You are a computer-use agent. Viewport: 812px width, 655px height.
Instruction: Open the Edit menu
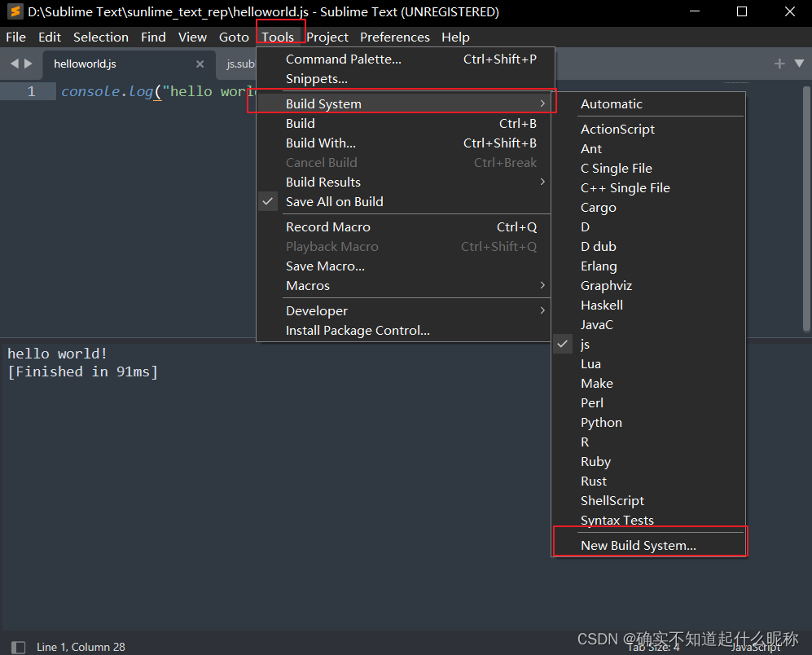point(50,37)
